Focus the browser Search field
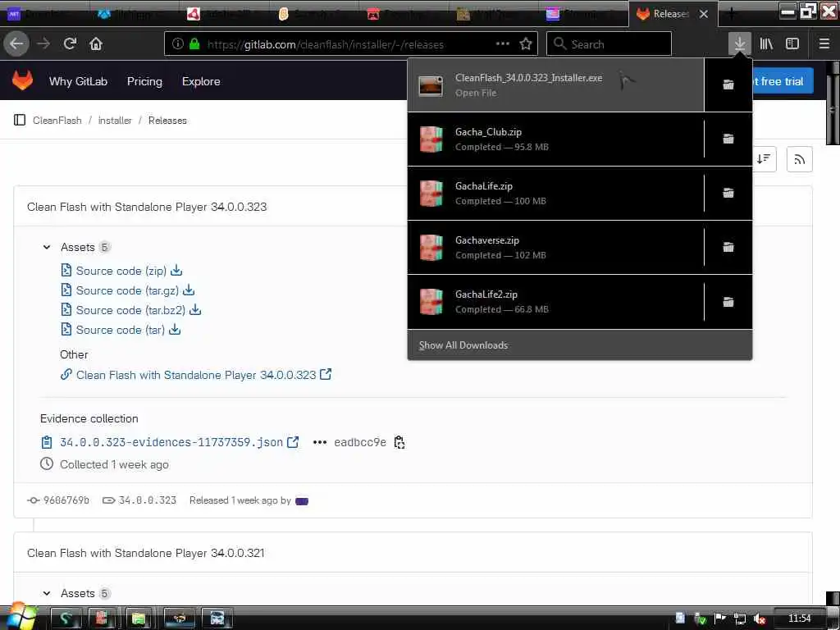The width and height of the screenshot is (840, 630). 609,44
